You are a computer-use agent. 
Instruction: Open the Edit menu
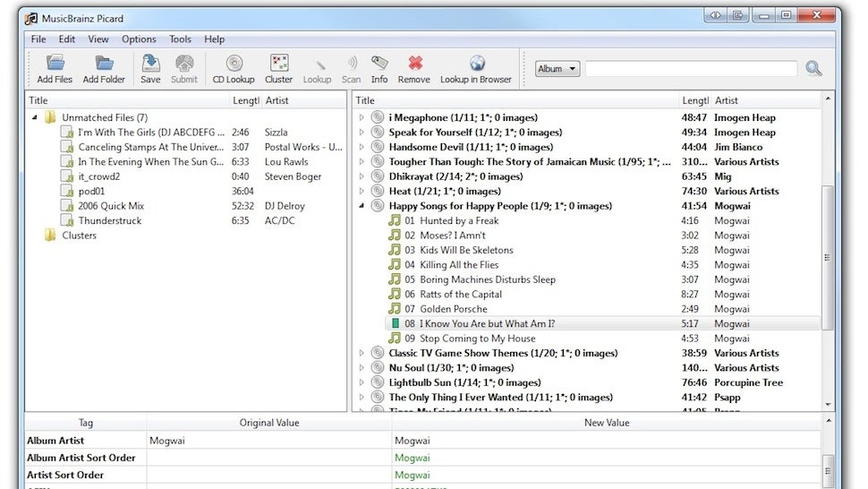point(66,39)
